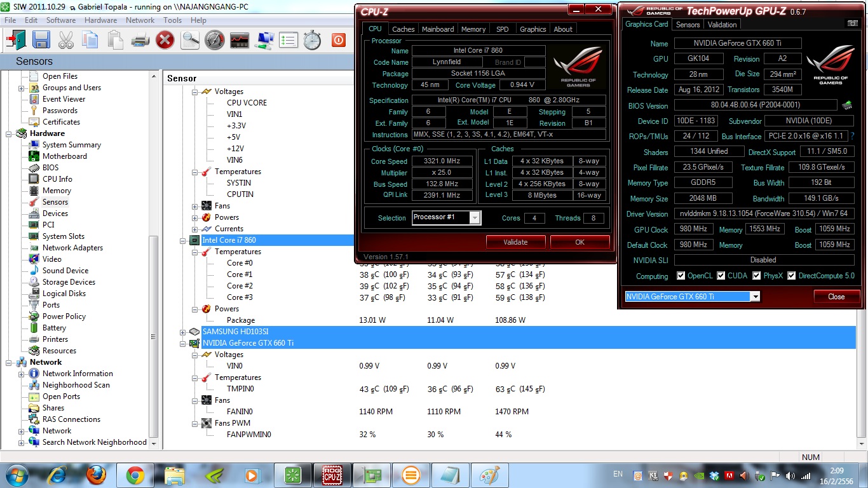
Task: Click the red X stop toolbar icon
Action: 165,40
